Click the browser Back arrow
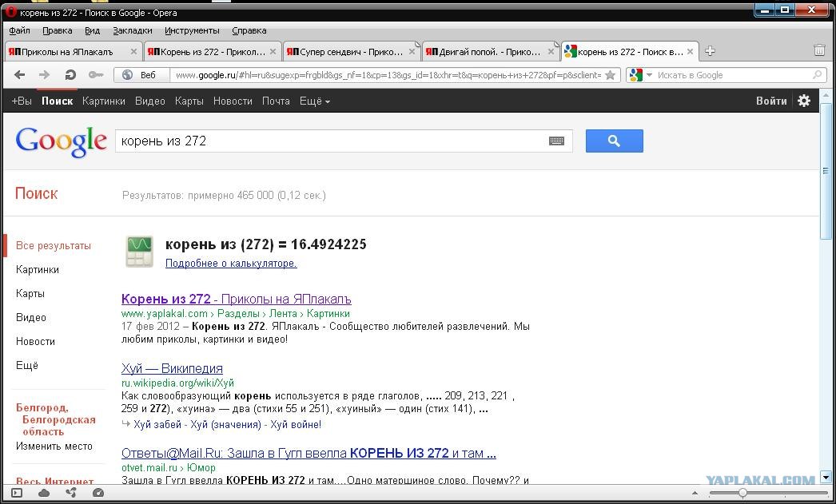Viewport: 836px width, 504px height. point(20,75)
